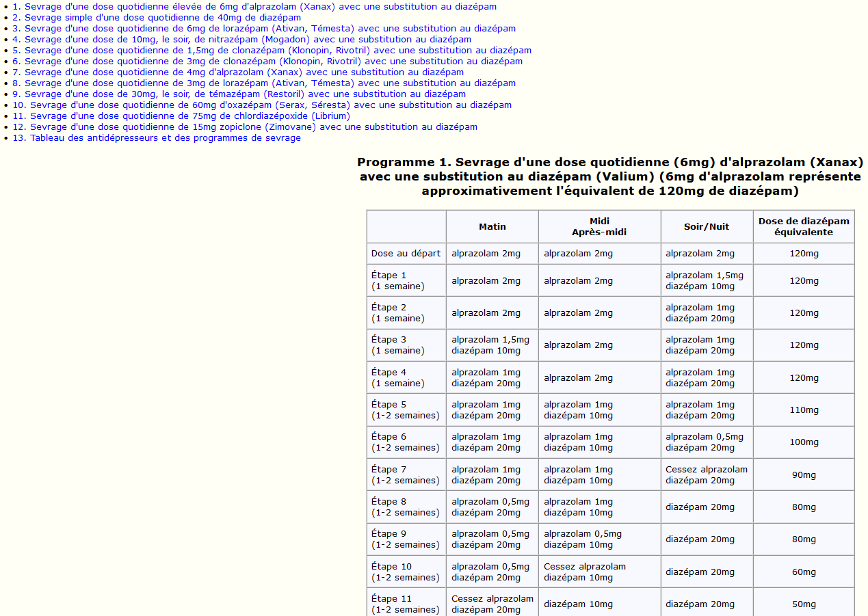Image resolution: width=868 pixels, height=616 pixels.
Task: Open link 9 about témazépam (Restoril)
Action: [239, 94]
